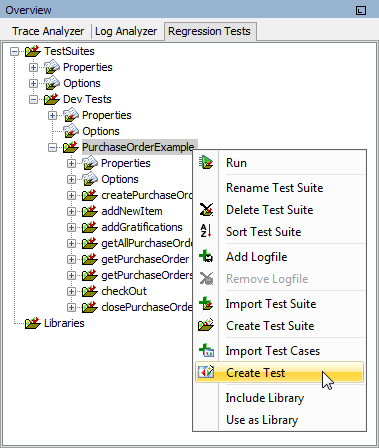Collapse the TestSuites root node
This screenshot has width=379, height=448.
pyautogui.click(x=14, y=51)
